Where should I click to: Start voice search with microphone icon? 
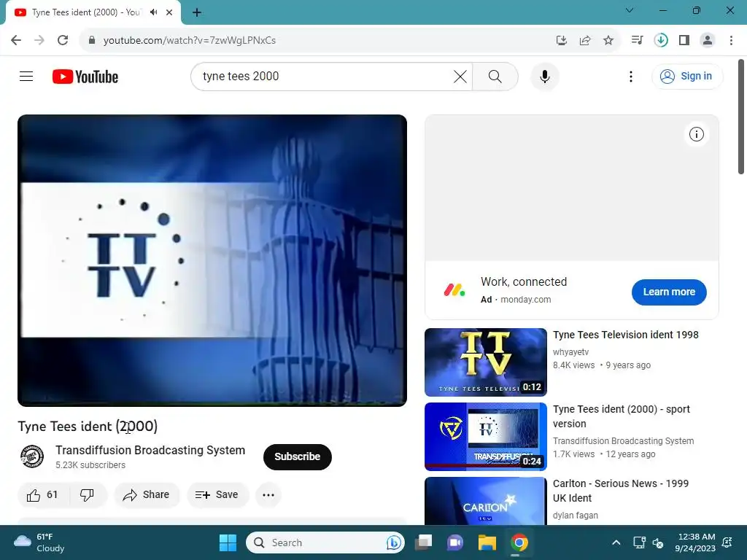click(x=544, y=76)
